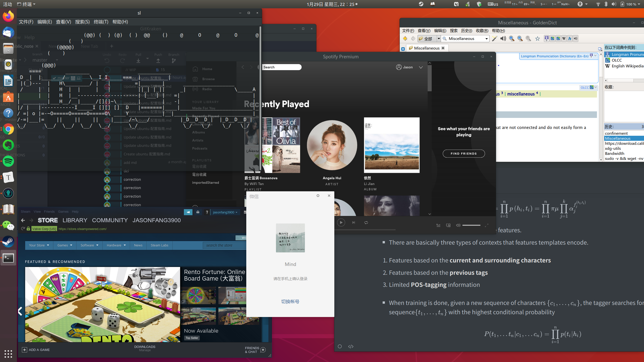Open Steam FRIENDS & CHAT
Viewport: 644px width, 362px height.
click(255, 350)
